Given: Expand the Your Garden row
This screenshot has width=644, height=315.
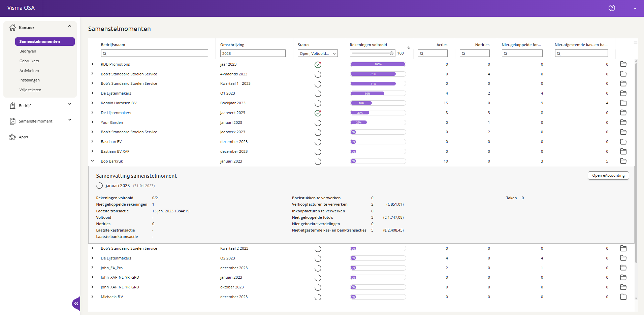Looking at the screenshot, I should click(92, 122).
